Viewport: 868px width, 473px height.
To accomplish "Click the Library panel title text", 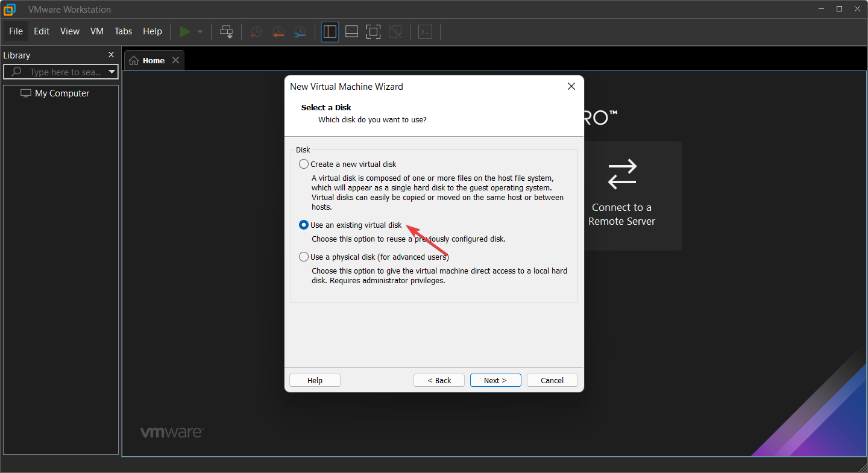I will (x=17, y=55).
